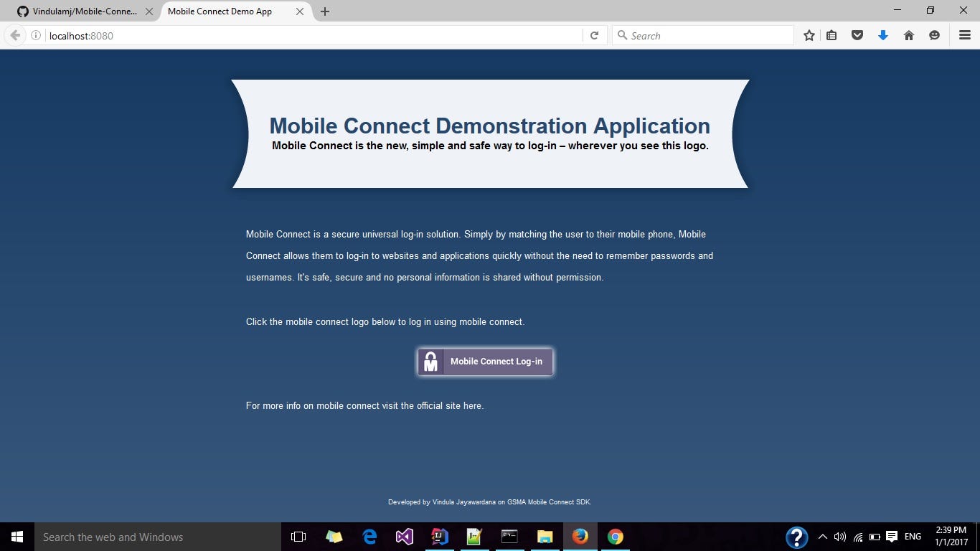
Task: Save page to Pocket
Action: [x=857, y=36]
